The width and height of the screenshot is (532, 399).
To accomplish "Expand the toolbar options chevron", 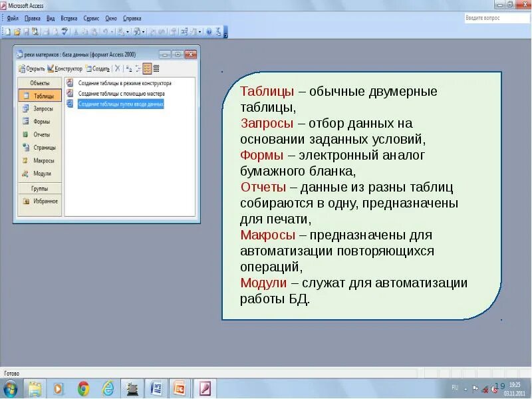I will point(226,32).
